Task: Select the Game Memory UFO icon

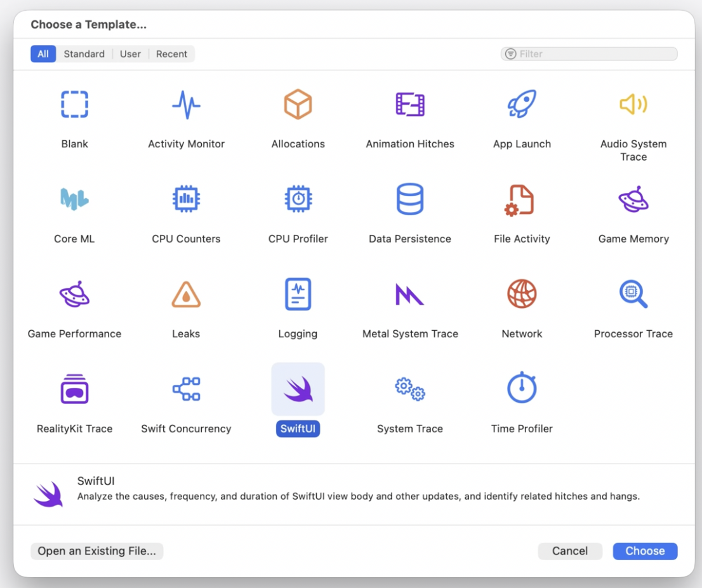Action: [633, 199]
